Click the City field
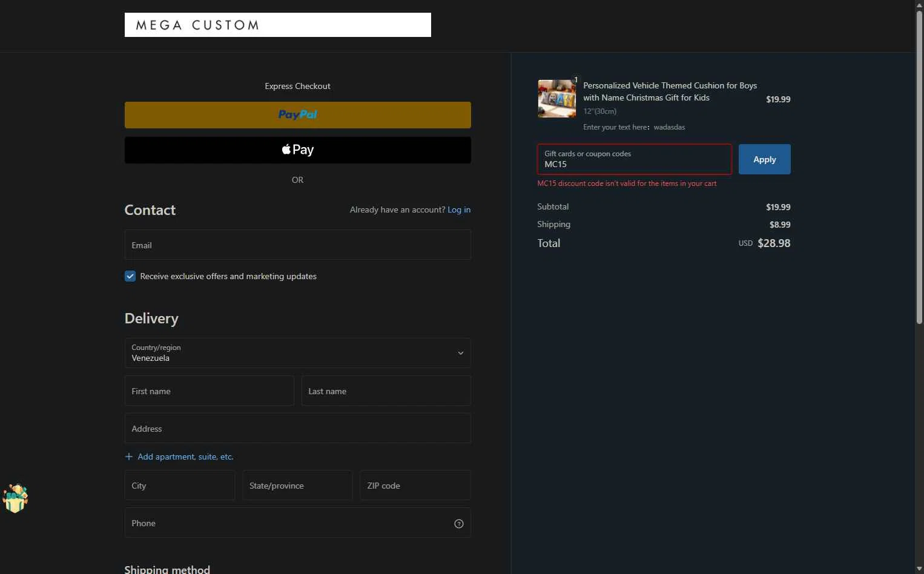This screenshot has width=924, height=574. (x=180, y=485)
